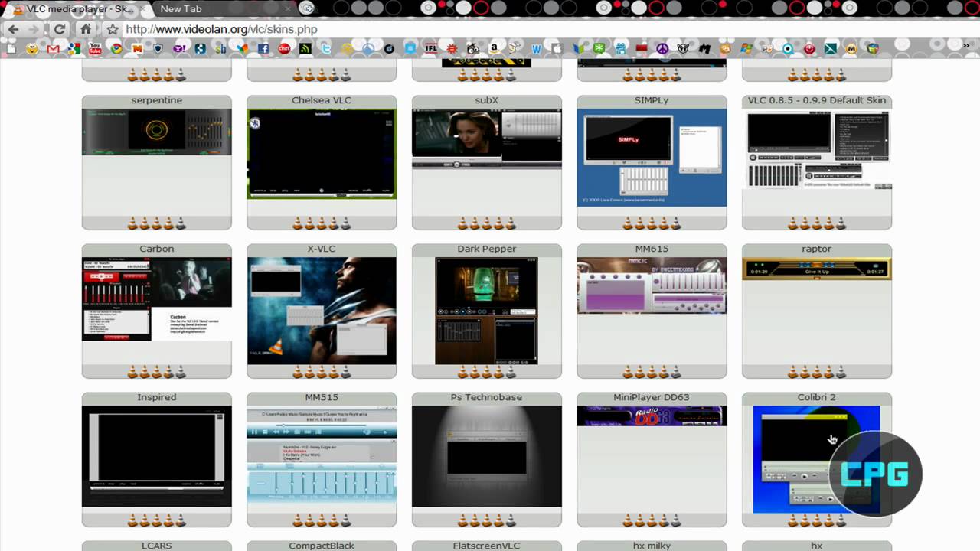980x551 pixels.
Task: Click the FlatscreenVLC skin title
Action: pos(487,546)
